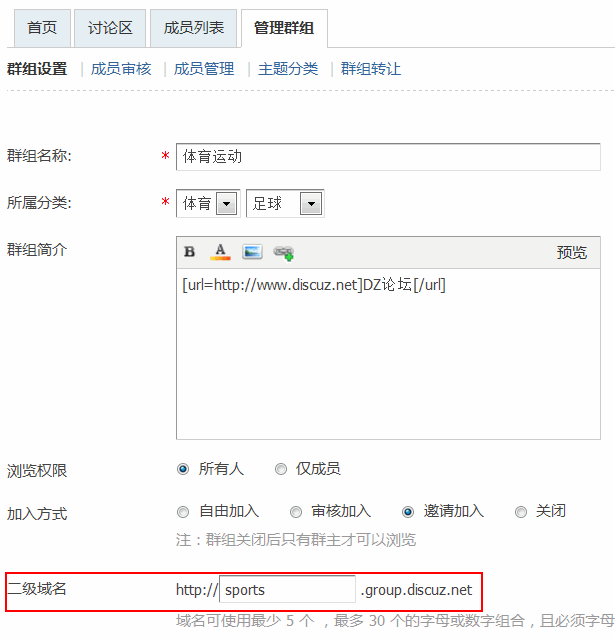Viewport: 615px width, 641px height.
Task: Select 关闭 to close the group
Action: coord(520,512)
